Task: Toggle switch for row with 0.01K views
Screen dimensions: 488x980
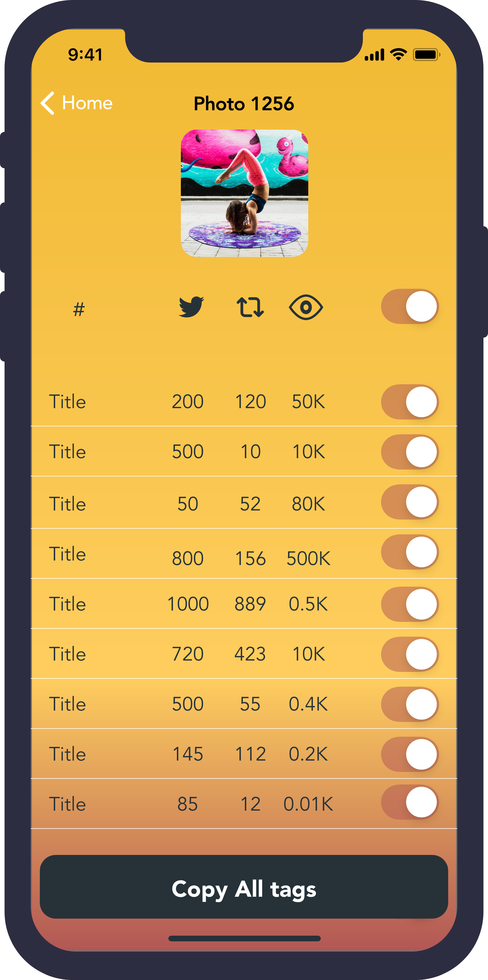Action: pyautogui.click(x=410, y=802)
